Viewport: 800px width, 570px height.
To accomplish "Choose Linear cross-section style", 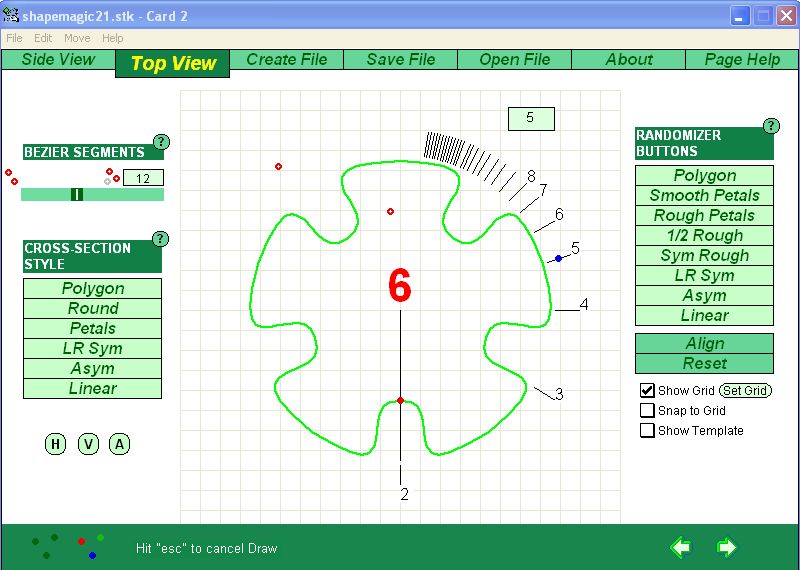I will tap(92, 388).
